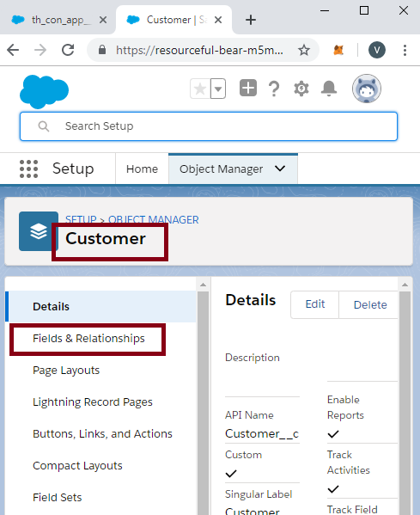420x515 pixels.
Task: Click the Enable Reports checkmark
Action: click(333, 434)
